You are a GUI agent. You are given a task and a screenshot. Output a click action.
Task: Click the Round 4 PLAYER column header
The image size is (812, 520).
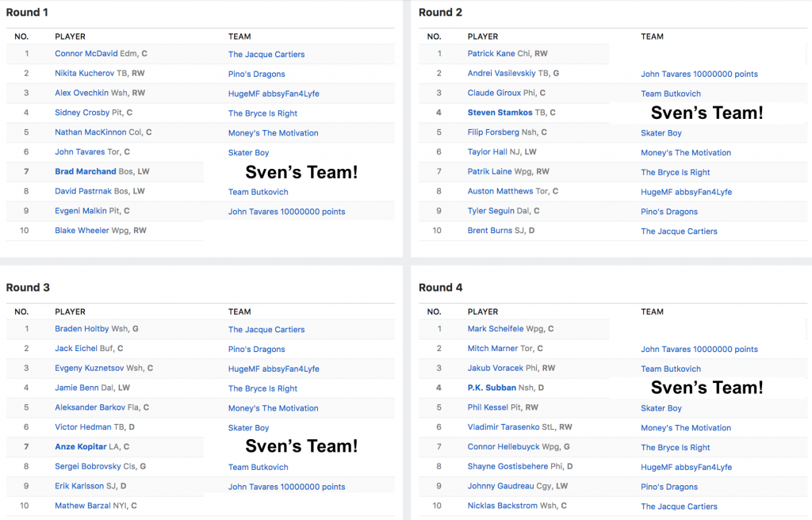coord(483,312)
